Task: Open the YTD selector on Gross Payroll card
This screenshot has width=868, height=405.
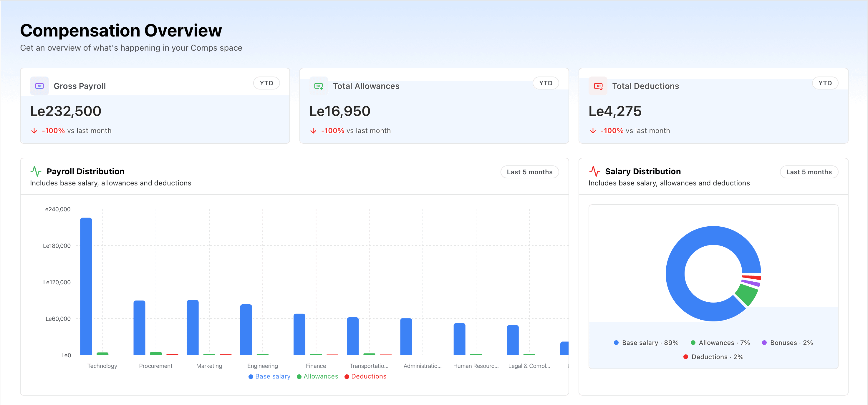Action: click(x=266, y=83)
